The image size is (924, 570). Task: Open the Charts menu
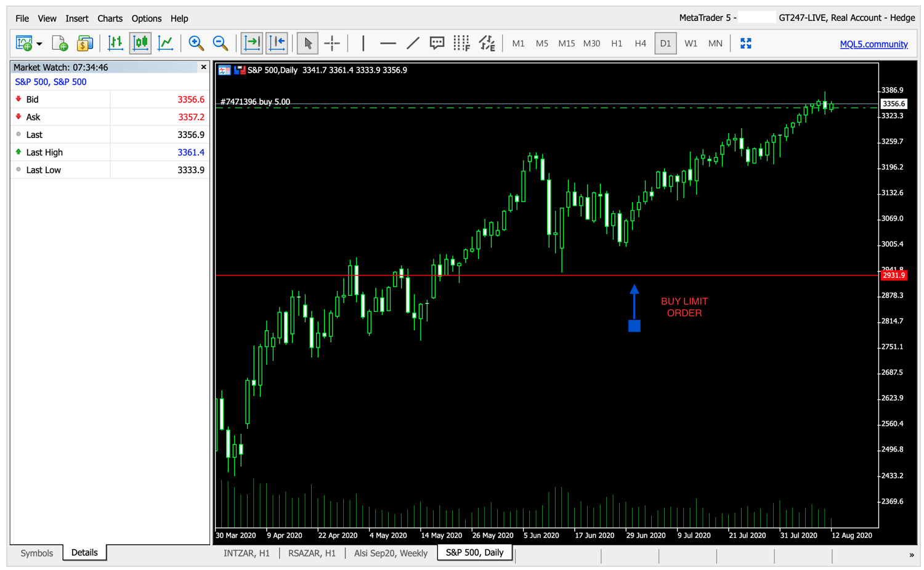(110, 18)
